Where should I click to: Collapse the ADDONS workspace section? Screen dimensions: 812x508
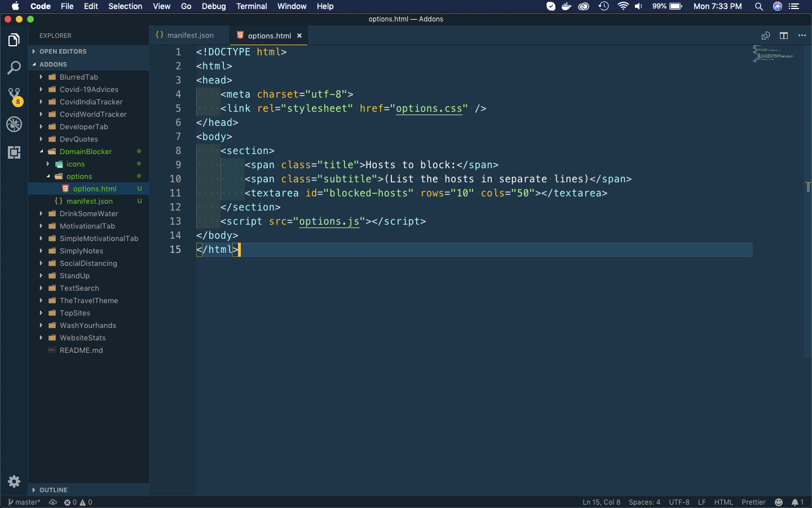coord(89,64)
